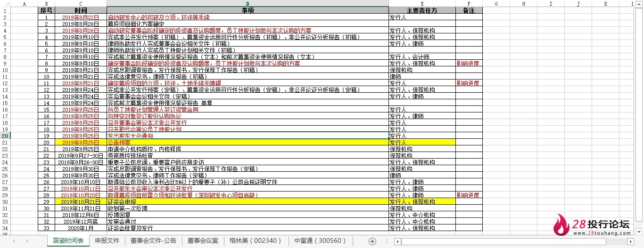The height and width of the screenshot is (248, 644).
Task: Select column A header
Action: pos(24,3)
